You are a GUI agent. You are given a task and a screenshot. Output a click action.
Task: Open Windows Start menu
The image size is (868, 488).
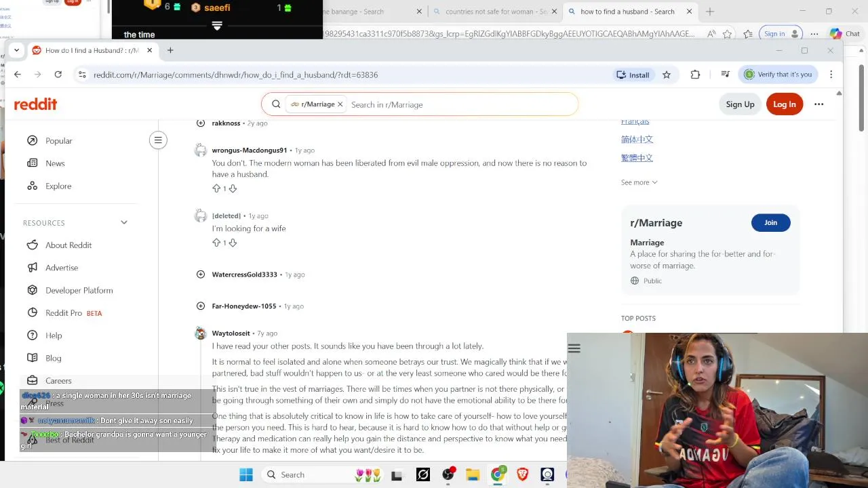pos(246,475)
